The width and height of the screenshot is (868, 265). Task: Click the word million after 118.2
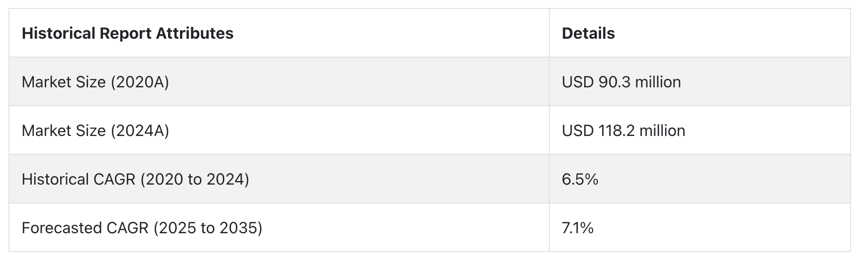coord(662,131)
